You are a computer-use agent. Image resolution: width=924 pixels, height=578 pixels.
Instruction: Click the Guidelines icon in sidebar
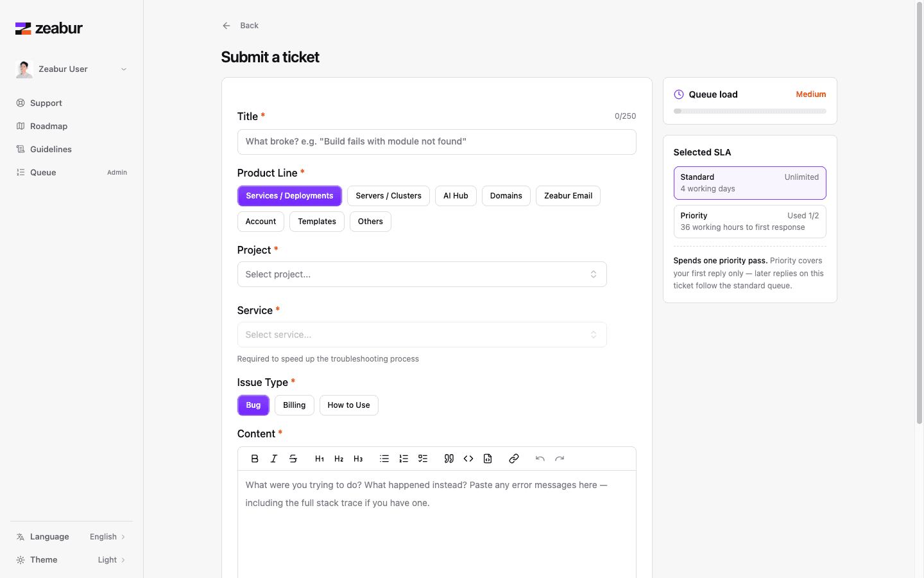pyautogui.click(x=21, y=149)
